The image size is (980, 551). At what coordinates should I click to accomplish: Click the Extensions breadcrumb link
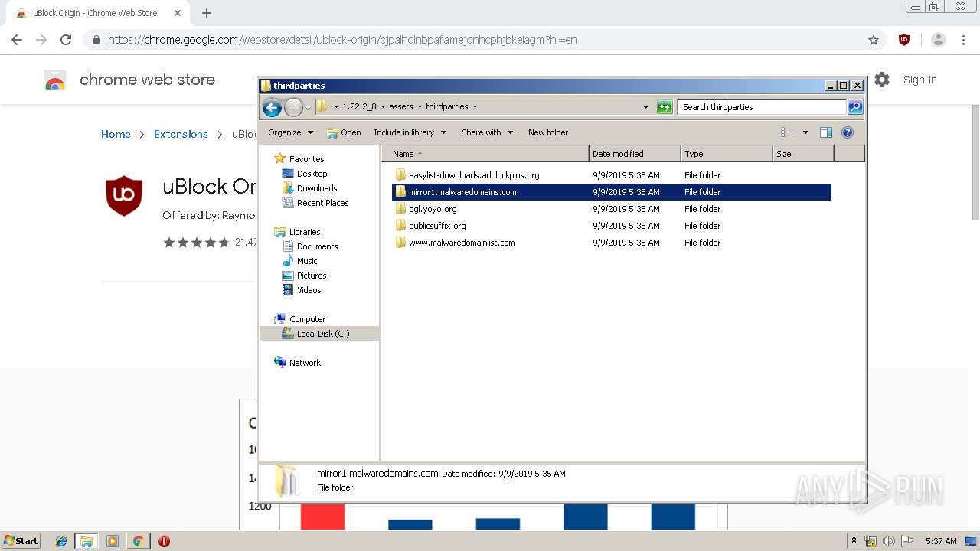181,134
